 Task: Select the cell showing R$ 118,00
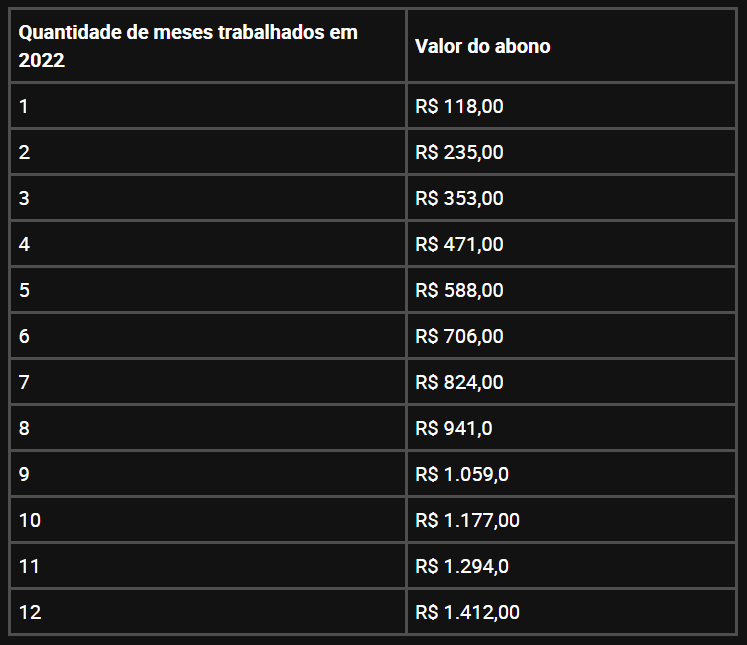pyautogui.click(x=459, y=106)
